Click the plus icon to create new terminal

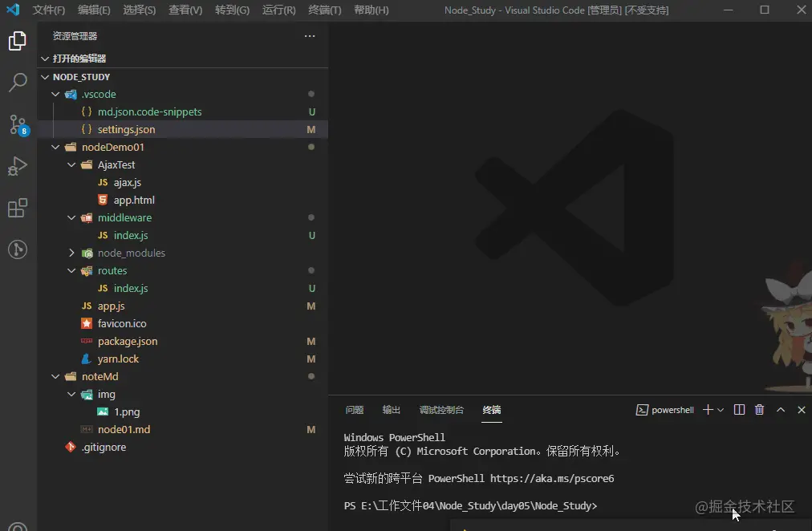coord(708,410)
